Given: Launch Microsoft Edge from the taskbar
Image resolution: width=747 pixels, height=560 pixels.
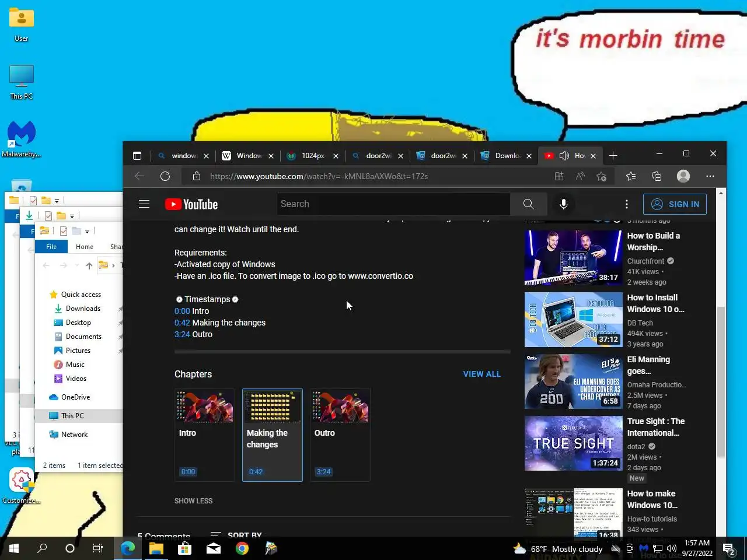Looking at the screenshot, I should tap(128, 548).
